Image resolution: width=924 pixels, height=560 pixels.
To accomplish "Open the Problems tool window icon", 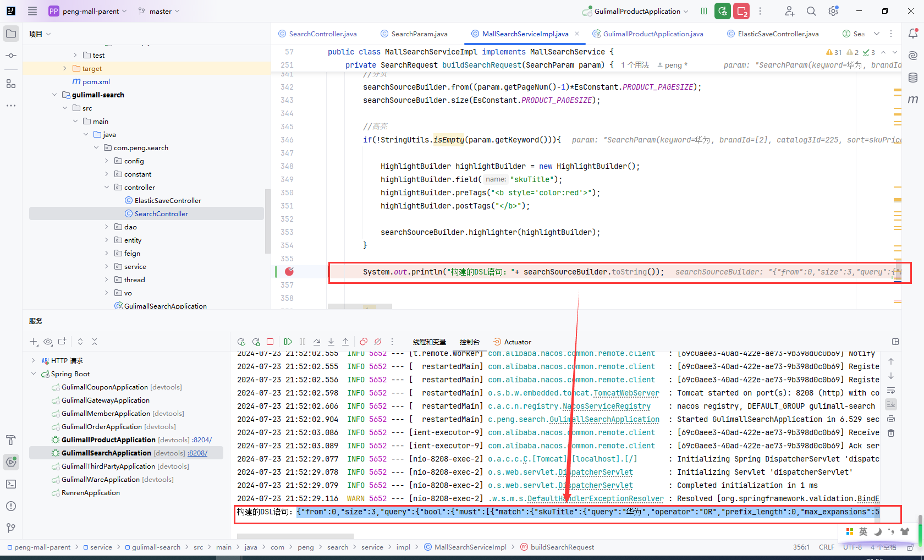I will (11, 506).
